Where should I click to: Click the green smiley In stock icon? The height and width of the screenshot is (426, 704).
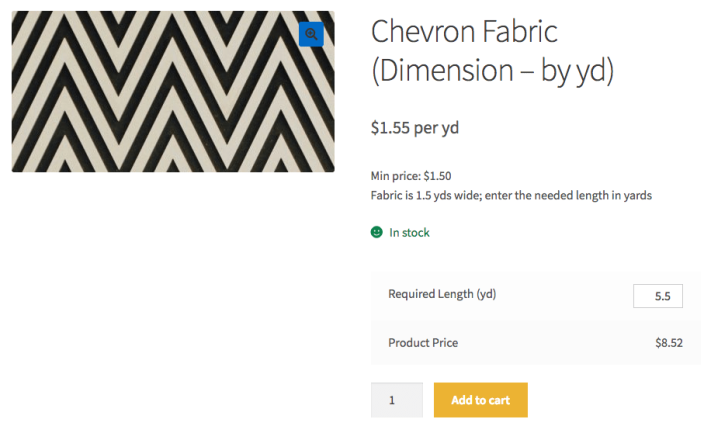(377, 232)
